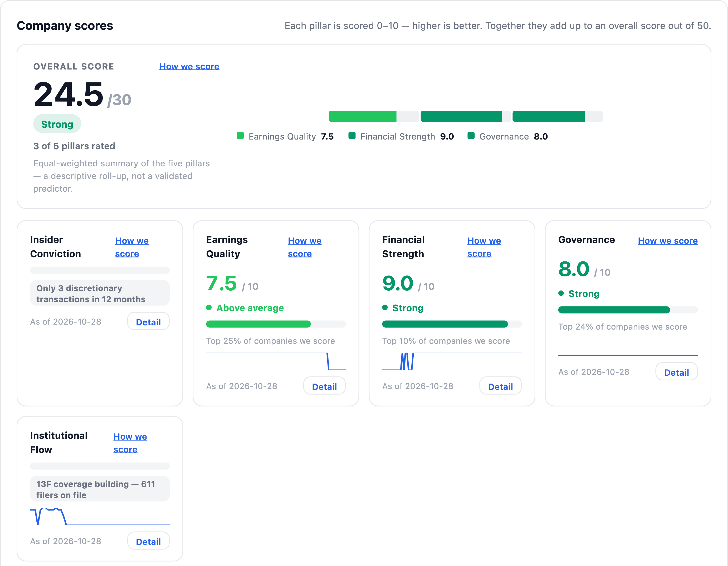Open Governance 'How we score' link
Screen dimensions: 728x566
coord(668,241)
